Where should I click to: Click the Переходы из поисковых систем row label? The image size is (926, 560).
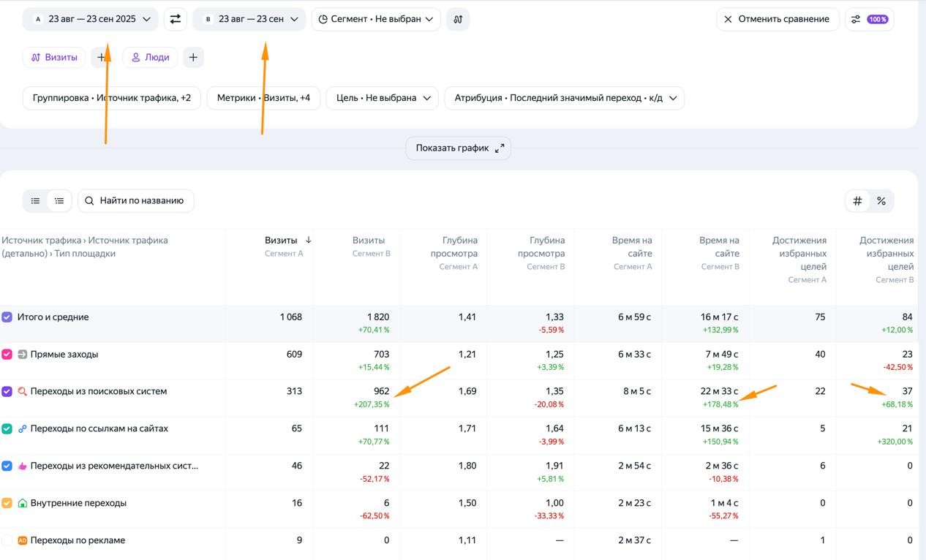[x=99, y=391]
